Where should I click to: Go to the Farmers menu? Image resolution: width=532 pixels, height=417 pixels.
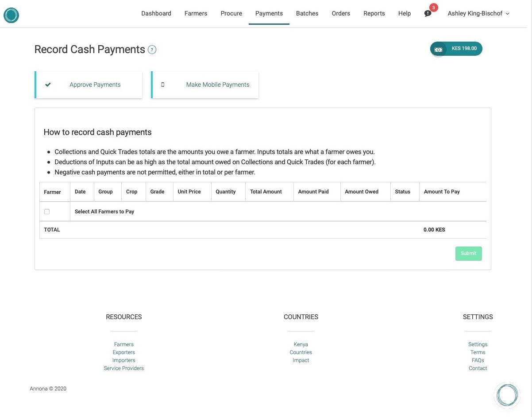(196, 14)
